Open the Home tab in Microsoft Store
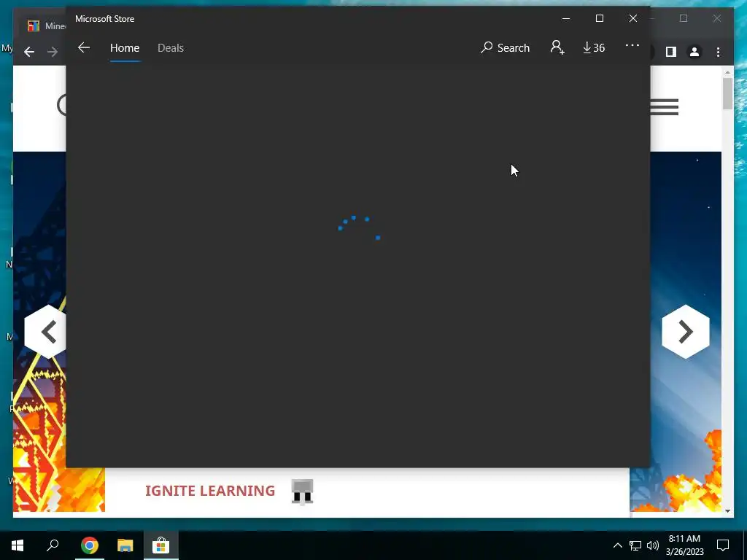 tap(125, 48)
